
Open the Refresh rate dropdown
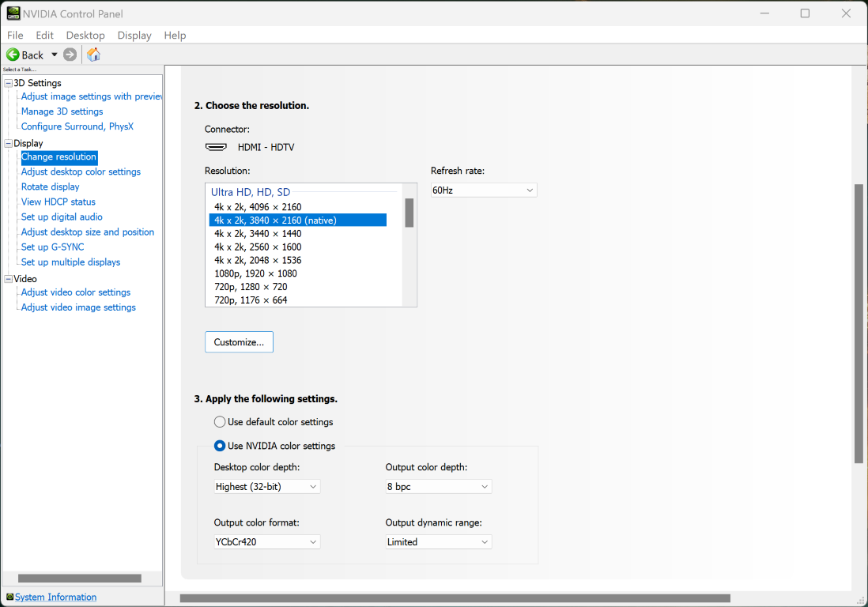pos(484,190)
